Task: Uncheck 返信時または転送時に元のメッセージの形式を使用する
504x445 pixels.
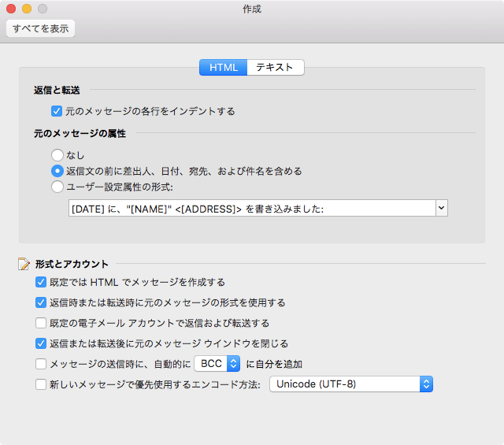Action: (41, 302)
